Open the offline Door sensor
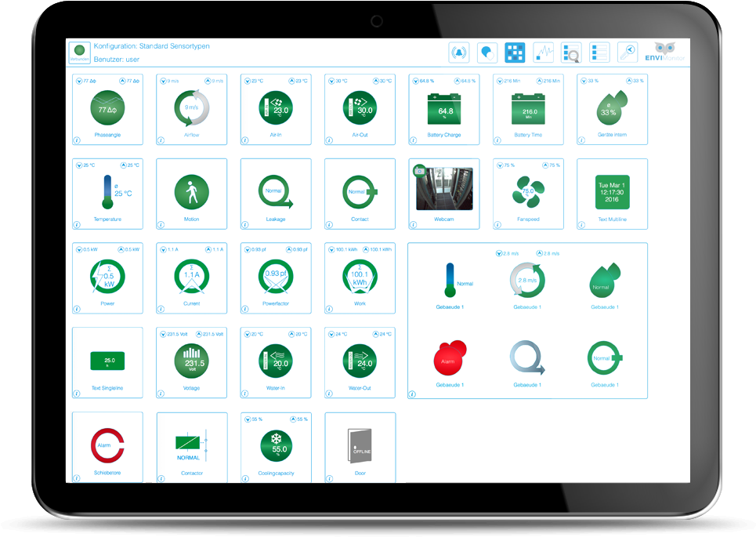The width and height of the screenshot is (756, 537). coord(360,446)
